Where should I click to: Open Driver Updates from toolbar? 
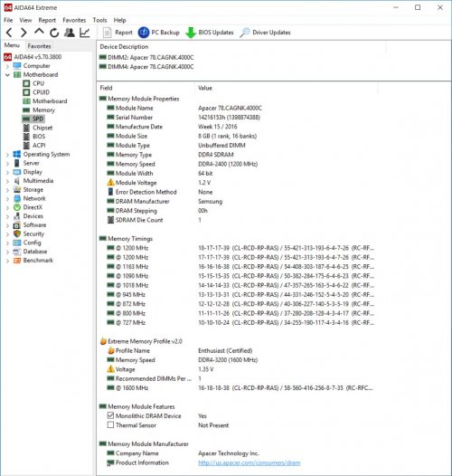point(265,33)
